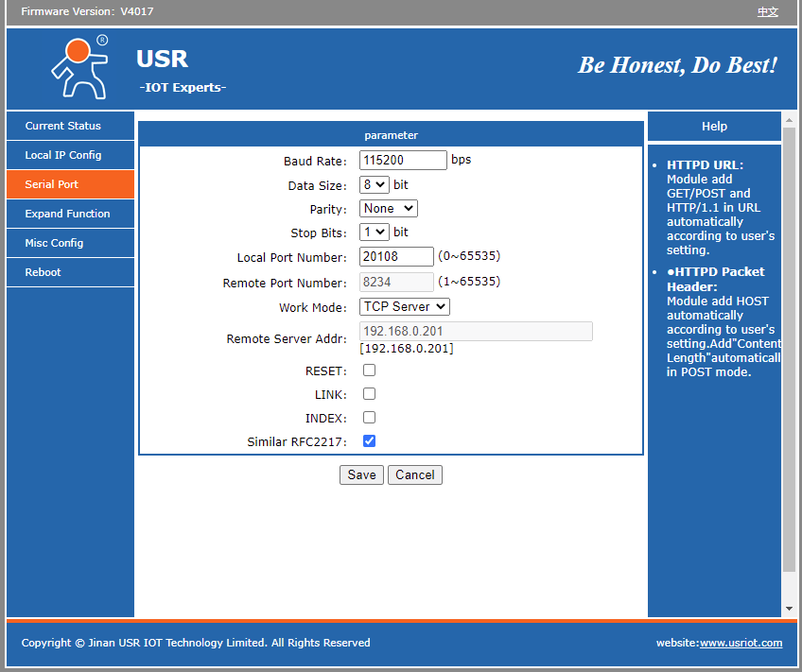Click the Remote Port Number field
802x672 pixels.
(x=396, y=282)
